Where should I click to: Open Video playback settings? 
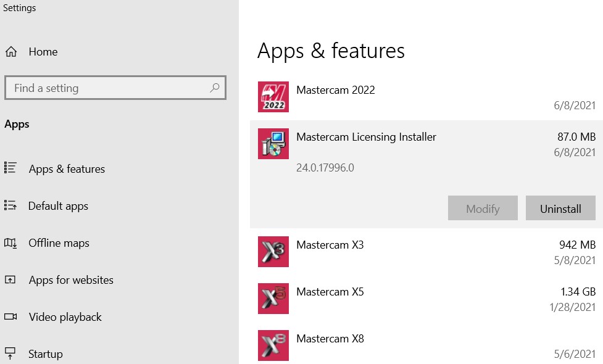[65, 317]
